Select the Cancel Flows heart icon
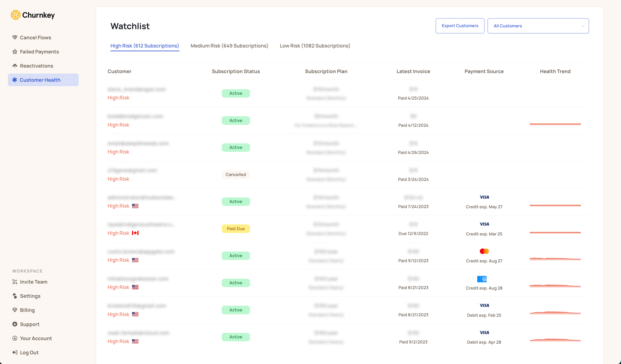The image size is (621, 364). pyautogui.click(x=15, y=37)
